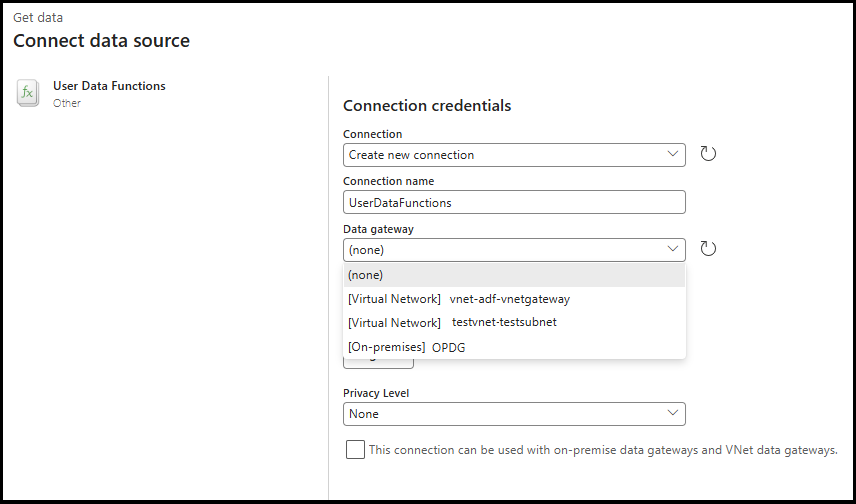
Task: Open the Connection dropdown
Action: pyautogui.click(x=514, y=155)
